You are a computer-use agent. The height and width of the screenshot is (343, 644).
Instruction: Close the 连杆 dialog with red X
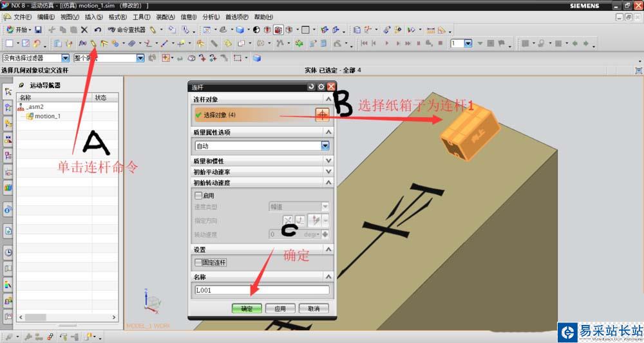(x=331, y=87)
